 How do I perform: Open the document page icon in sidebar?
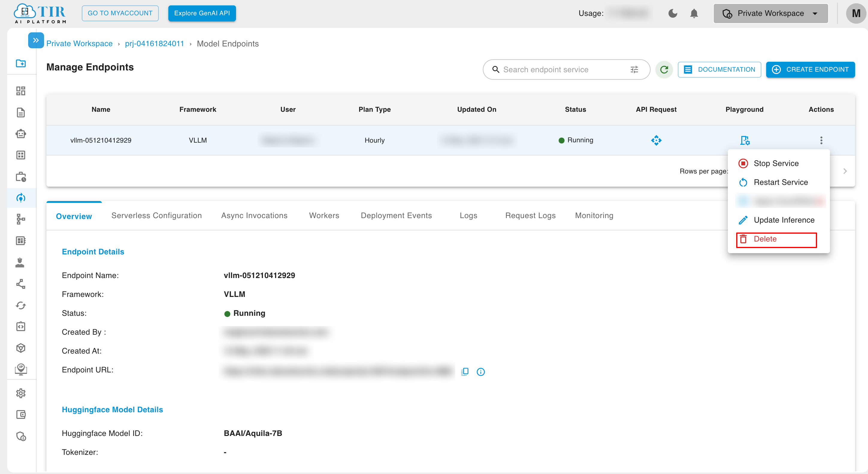21,112
